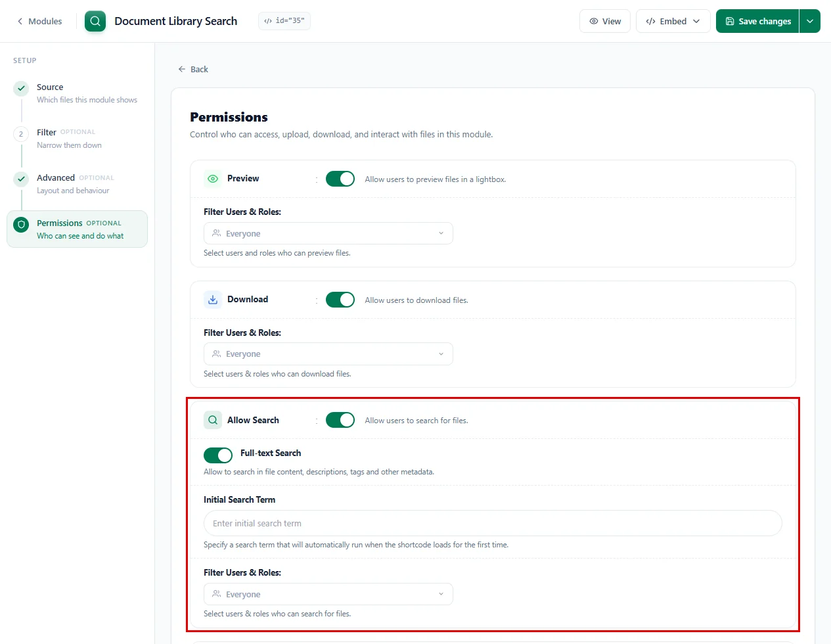The width and height of the screenshot is (831, 644).
Task: Click the Allow Search magnifier icon
Action: [213, 420]
